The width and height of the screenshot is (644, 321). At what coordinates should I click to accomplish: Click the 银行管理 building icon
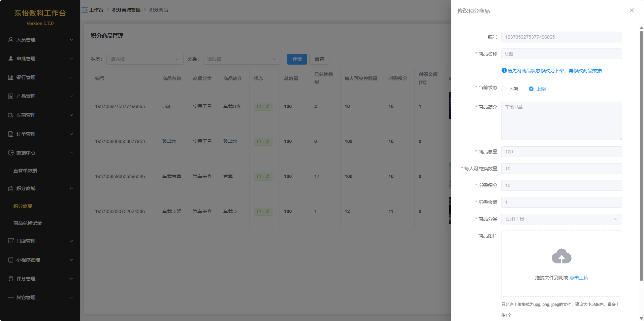pos(11,77)
